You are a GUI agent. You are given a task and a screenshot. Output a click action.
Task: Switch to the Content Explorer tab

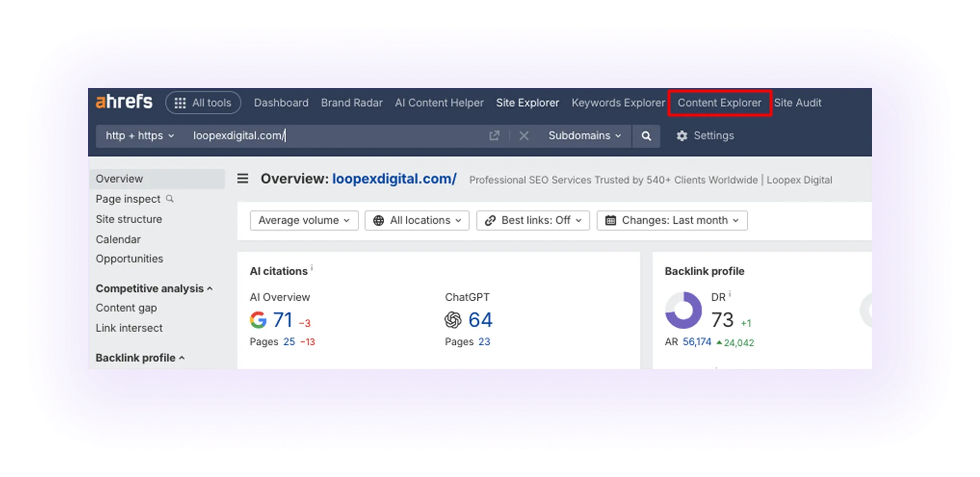[x=719, y=103]
